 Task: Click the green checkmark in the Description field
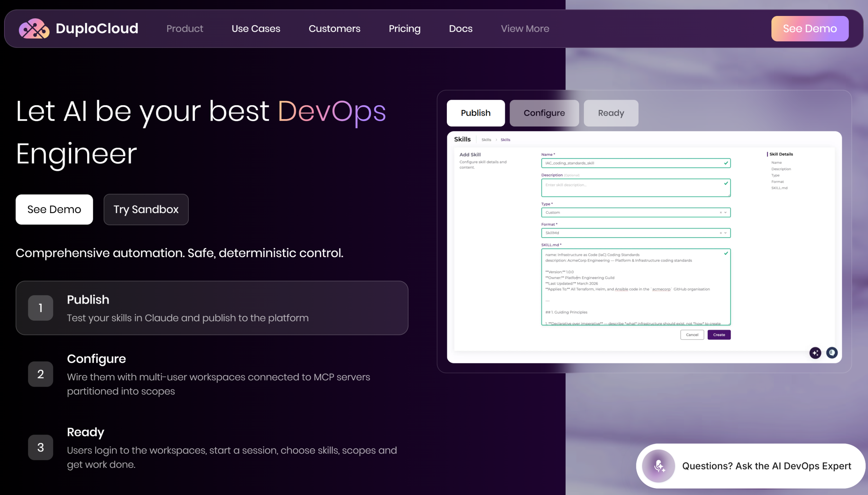coord(726,183)
